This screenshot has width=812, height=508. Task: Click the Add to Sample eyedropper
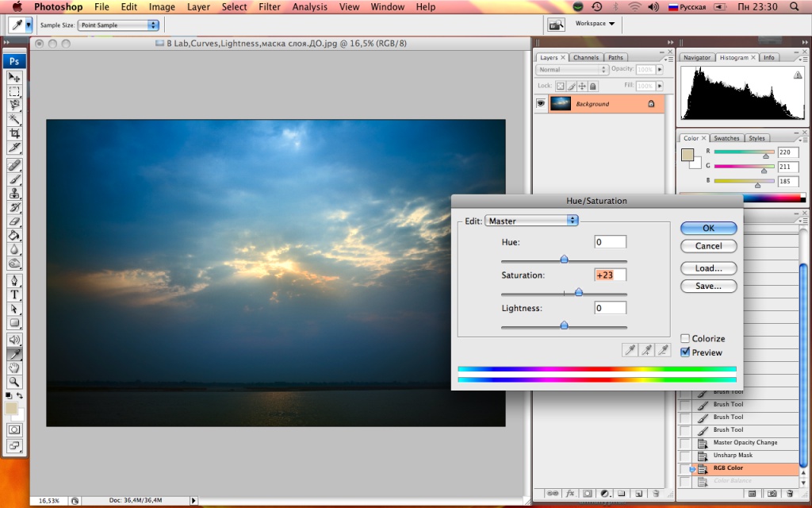(x=647, y=349)
